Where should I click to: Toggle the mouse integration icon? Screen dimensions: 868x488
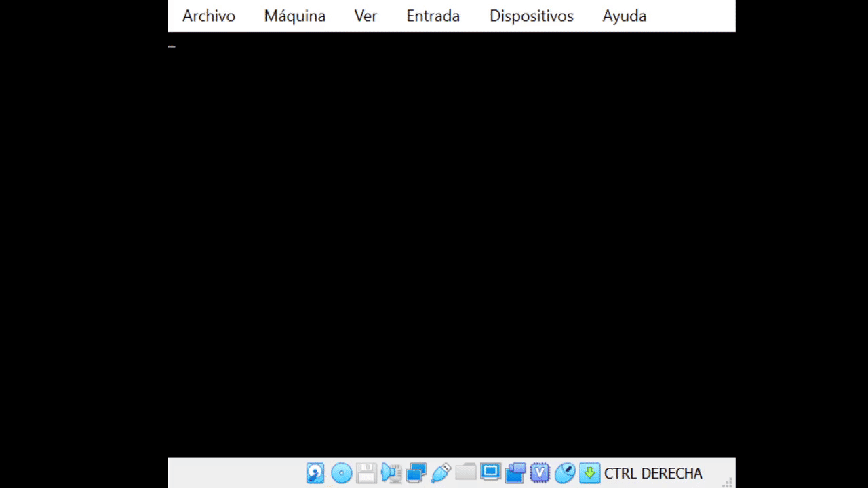tap(565, 472)
